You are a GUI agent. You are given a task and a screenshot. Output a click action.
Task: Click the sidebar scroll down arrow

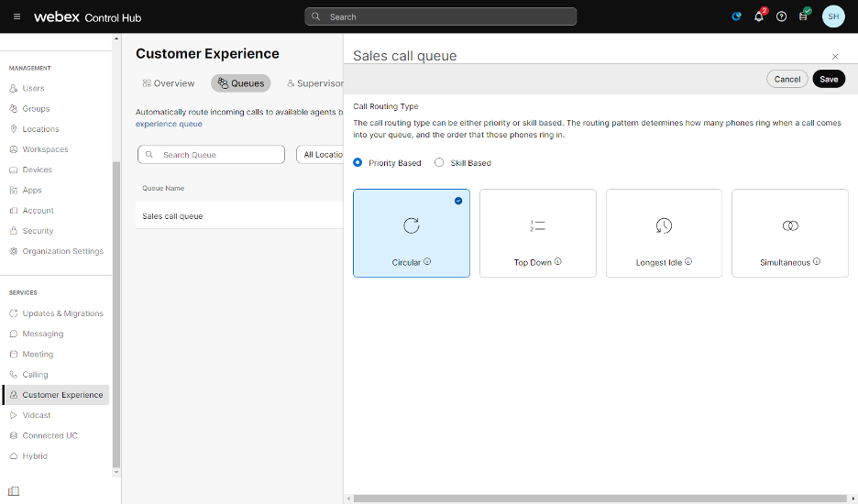point(116,472)
